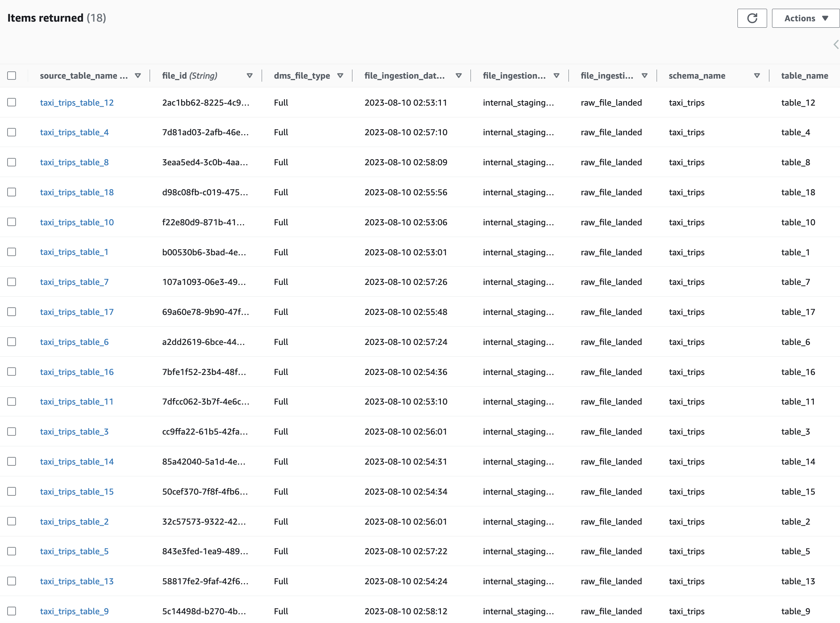Check the taxi_trips_table_12 row checkbox
This screenshot has height=623, width=840.
(x=12, y=102)
